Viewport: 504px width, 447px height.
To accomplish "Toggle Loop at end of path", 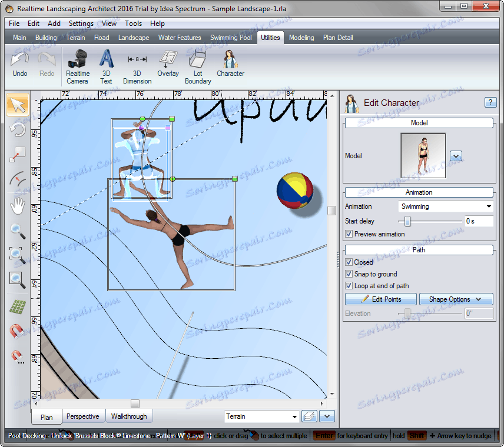I will (349, 285).
